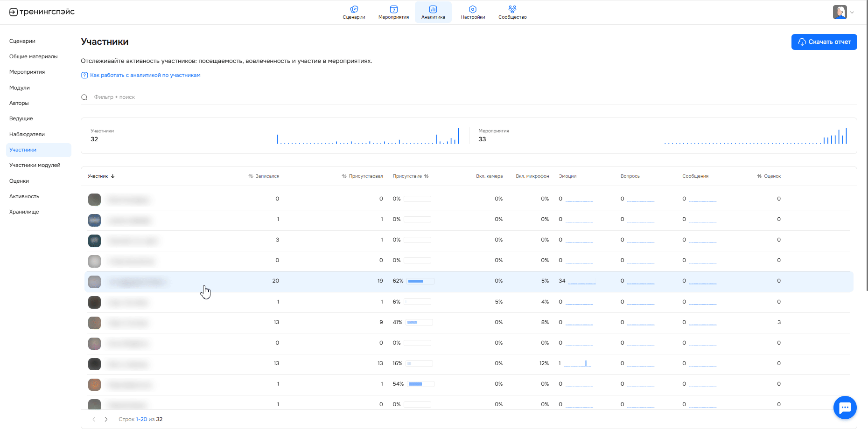Open Хранилище in the sidebar
This screenshot has width=868, height=429.
pos(24,212)
